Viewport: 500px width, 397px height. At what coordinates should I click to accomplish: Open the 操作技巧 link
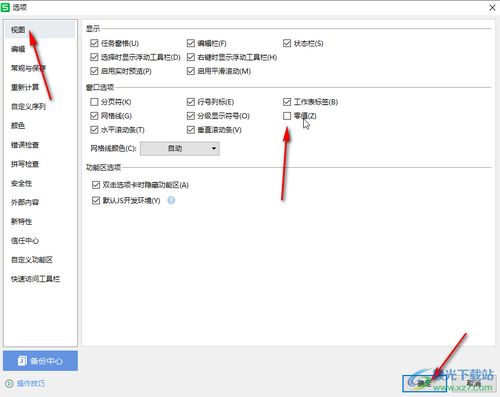pyautogui.click(x=31, y=384)
